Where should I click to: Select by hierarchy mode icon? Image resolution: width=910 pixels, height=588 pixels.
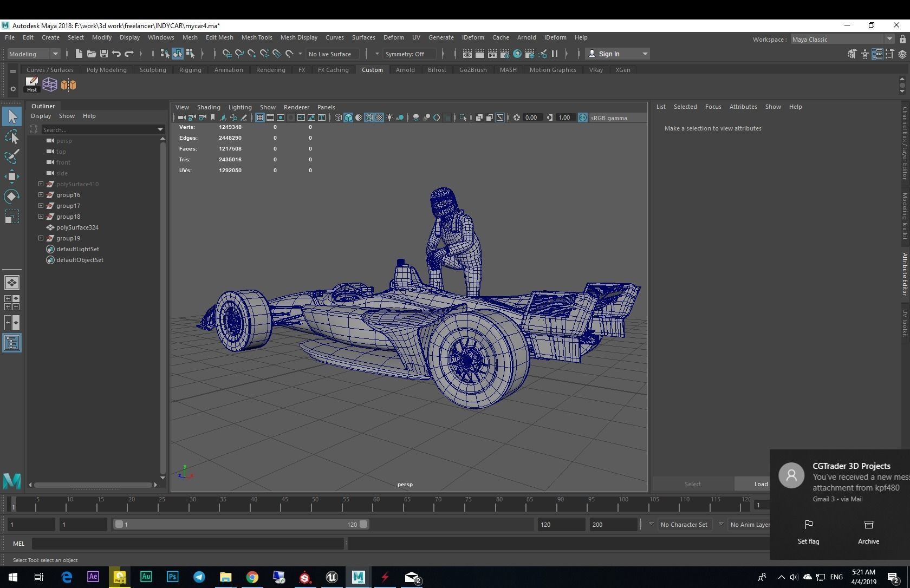pos(165,54)
